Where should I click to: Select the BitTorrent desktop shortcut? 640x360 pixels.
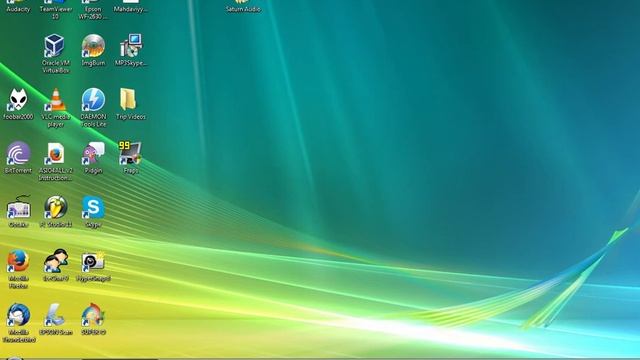click(x=18, y=153)
